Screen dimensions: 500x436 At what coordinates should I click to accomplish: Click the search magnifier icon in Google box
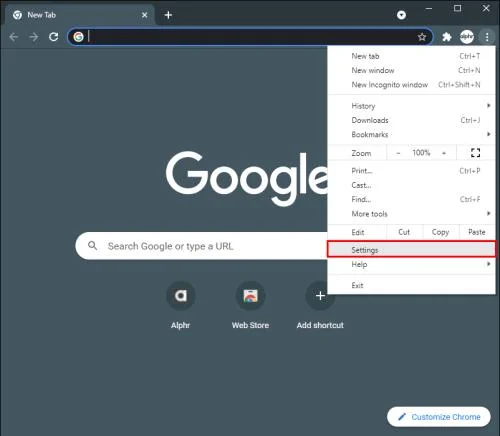(x=92, y=246)
